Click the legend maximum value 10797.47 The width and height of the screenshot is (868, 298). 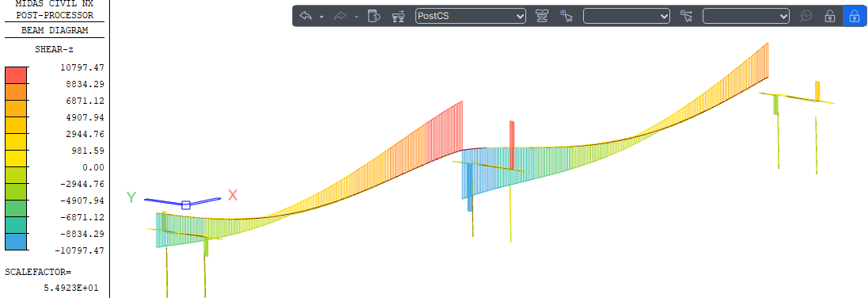83,67
